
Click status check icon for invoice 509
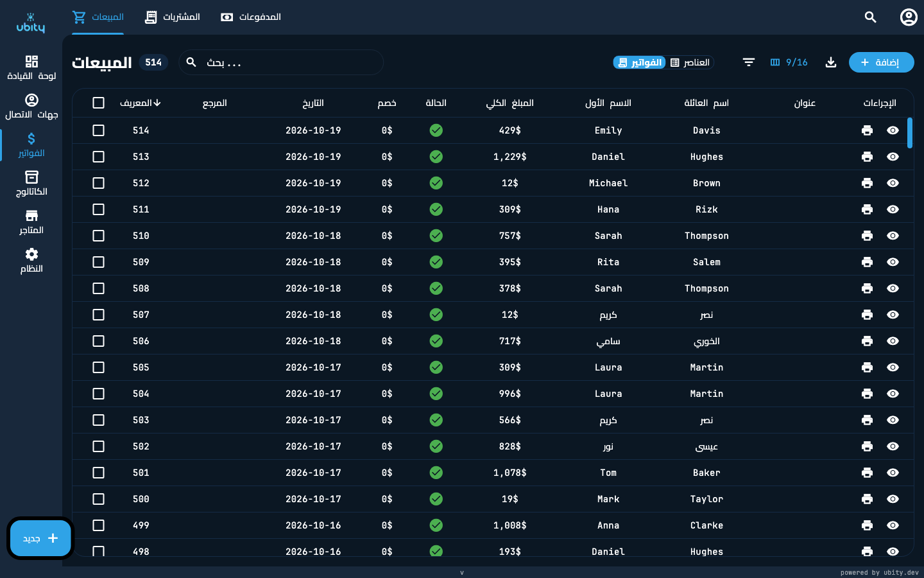[x=436, y=262]
